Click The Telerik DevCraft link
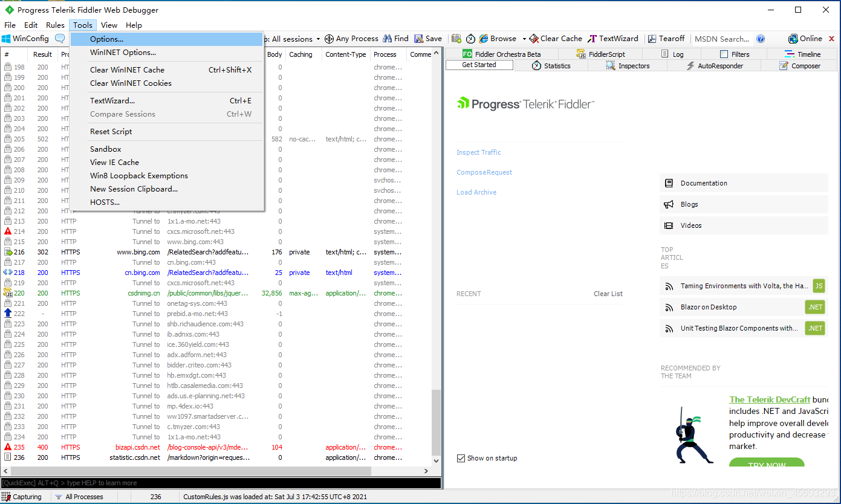841x504 pixels. (x=770, y=399)
